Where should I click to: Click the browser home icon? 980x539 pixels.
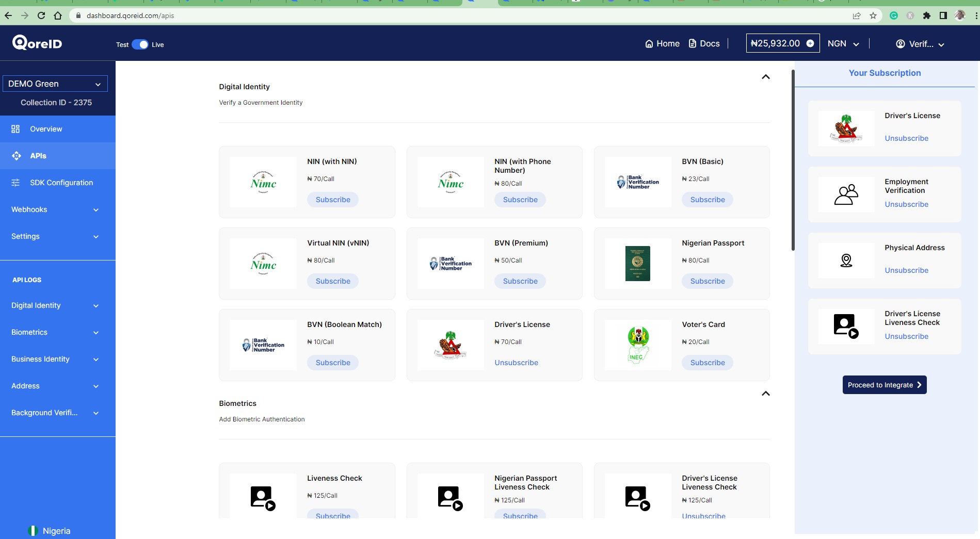click(58, 15)
